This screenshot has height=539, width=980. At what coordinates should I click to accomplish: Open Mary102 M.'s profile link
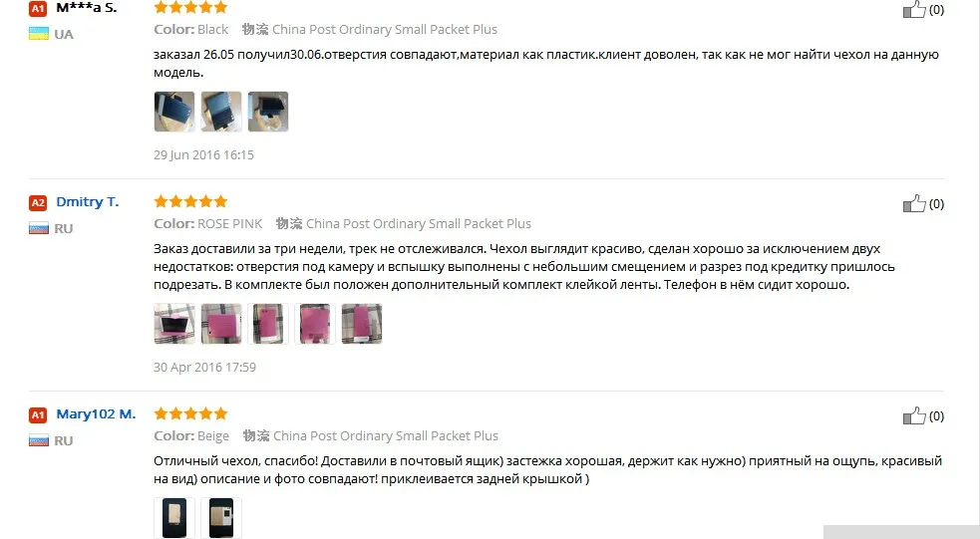click(x=96, y=414)
